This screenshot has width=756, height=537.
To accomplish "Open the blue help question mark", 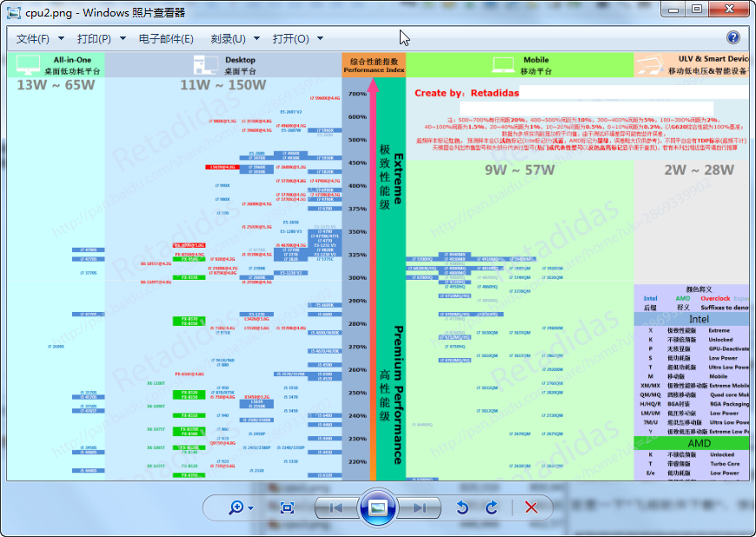I will tap(733, 38).
